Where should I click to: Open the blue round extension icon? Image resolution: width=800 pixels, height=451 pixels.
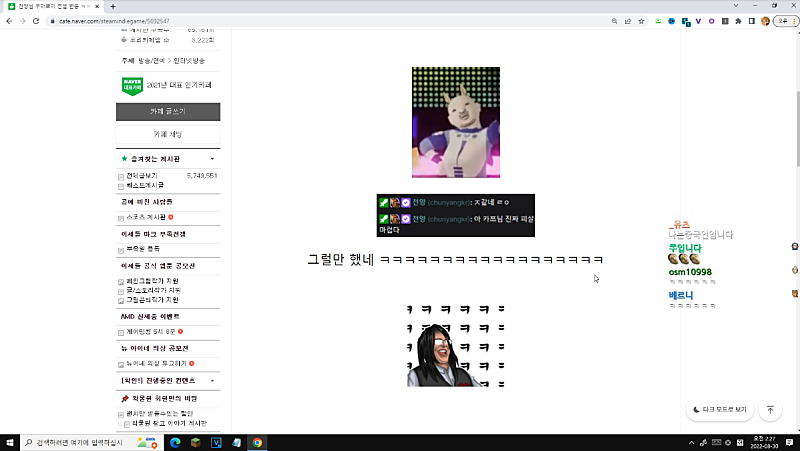(x=671, y=21)
